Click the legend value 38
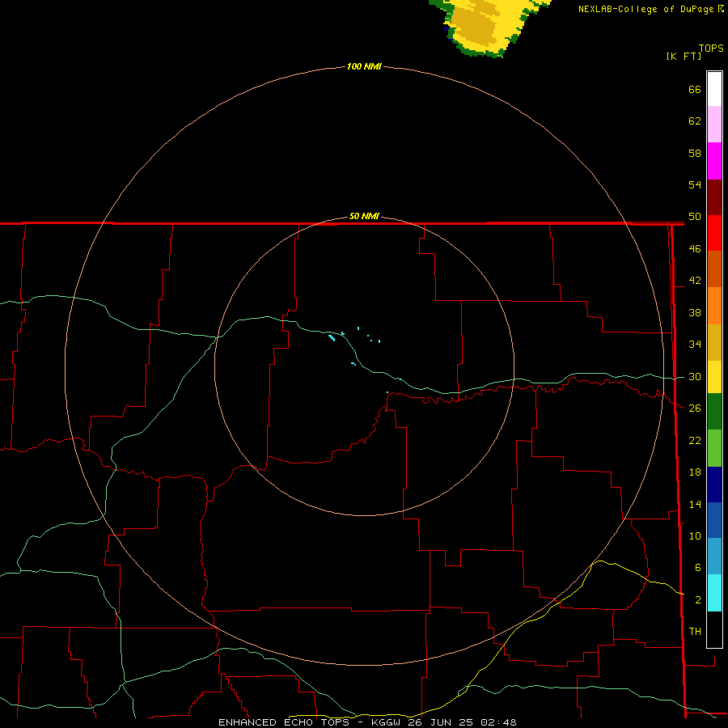This screenshot has width=728, height=728. 695,313
